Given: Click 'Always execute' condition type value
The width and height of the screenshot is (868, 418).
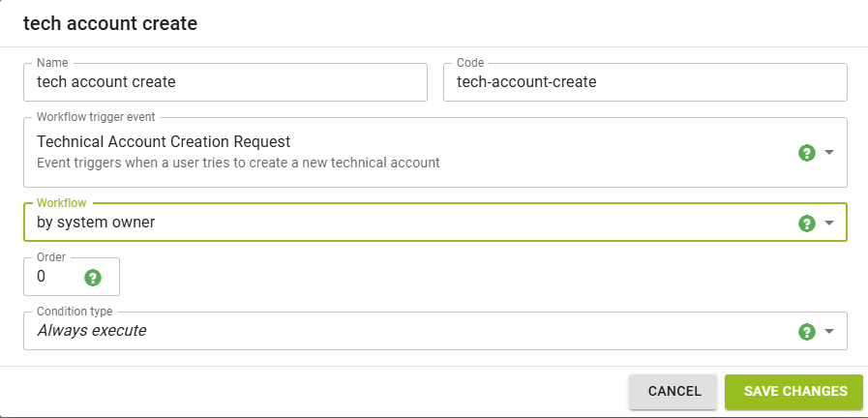Looking at the screenshot, I should pos(92,330).
